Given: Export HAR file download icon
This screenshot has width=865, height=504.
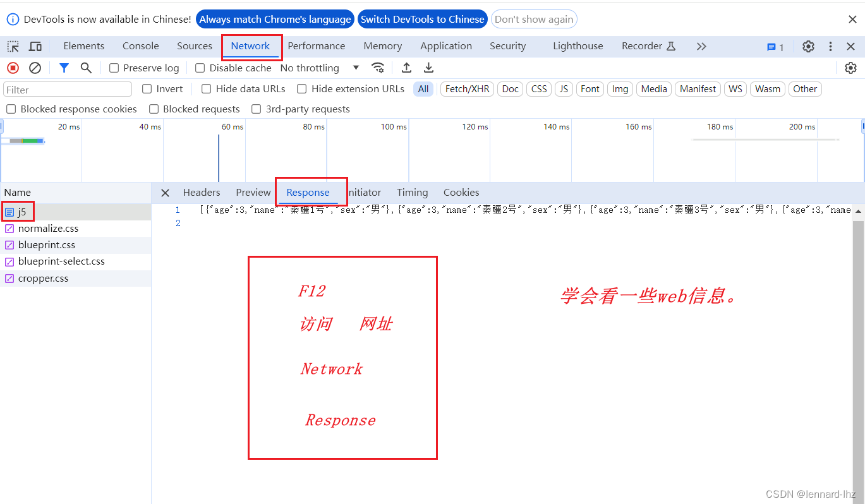Looking at the screenshot, I should [x=428, y=68].
